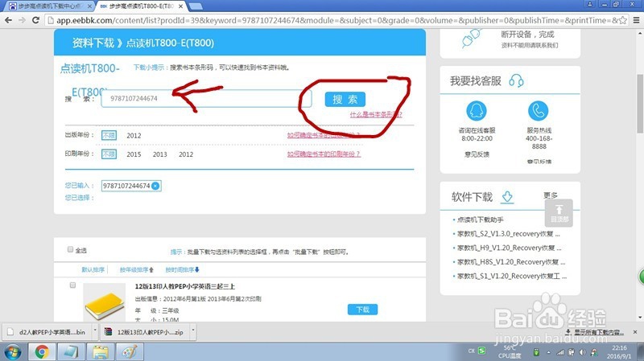Sort list by grade
The height and width of the screenshot is (361, 644).
click(137, 269)
